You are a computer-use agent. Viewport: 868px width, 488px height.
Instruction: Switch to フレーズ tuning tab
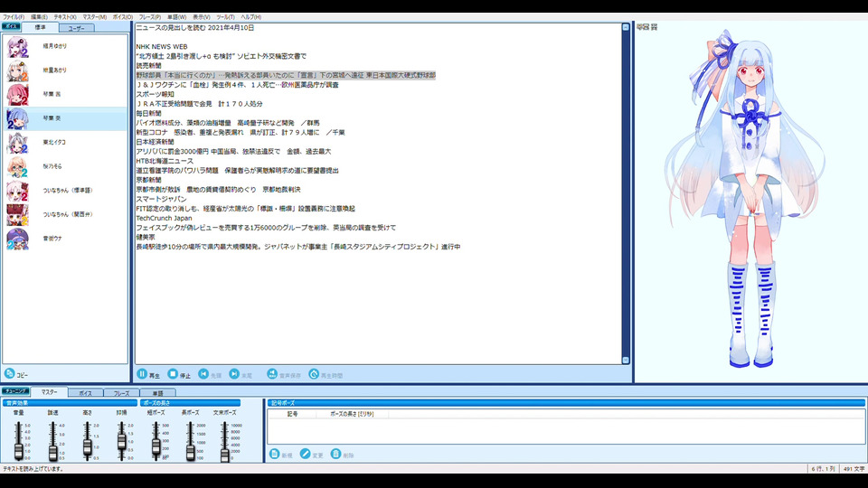[x=121, y=393]
